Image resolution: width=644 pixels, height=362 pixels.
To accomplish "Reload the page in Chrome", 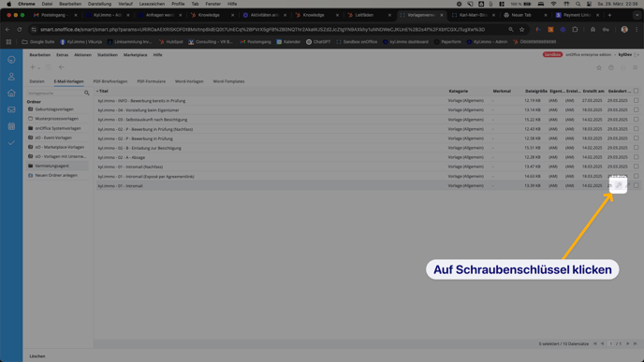I will coord(20,30).
